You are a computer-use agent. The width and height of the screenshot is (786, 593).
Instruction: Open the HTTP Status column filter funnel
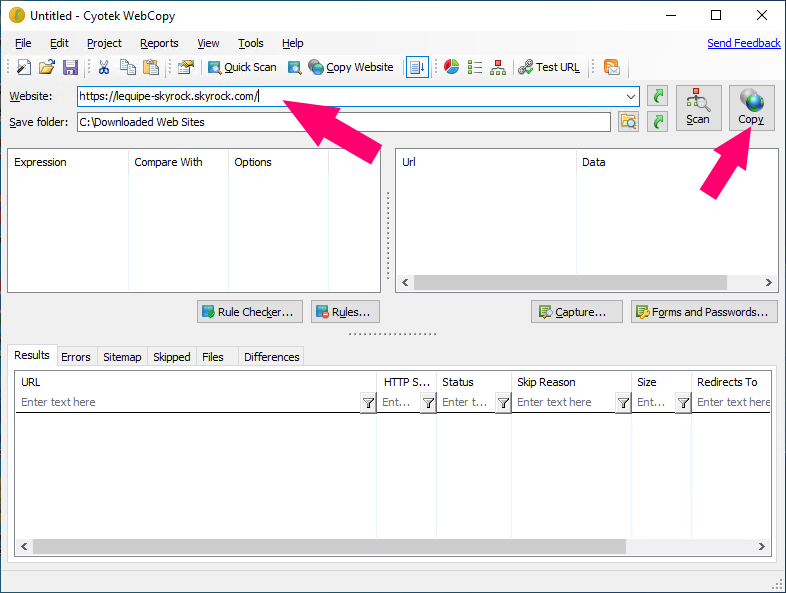coord(428,403)
